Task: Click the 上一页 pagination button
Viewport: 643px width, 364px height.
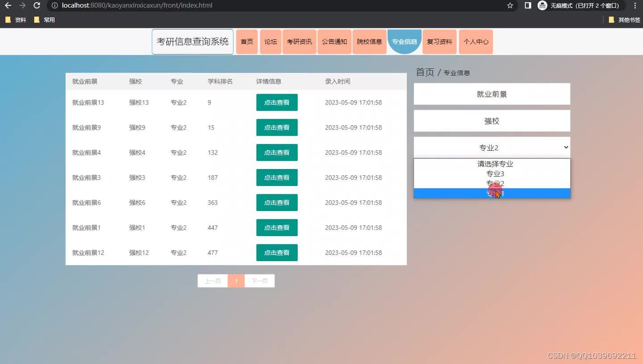Action: tap(213, 281)
